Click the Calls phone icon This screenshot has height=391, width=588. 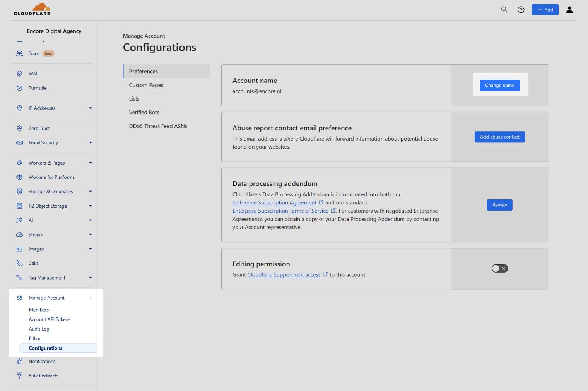point(19,263)
